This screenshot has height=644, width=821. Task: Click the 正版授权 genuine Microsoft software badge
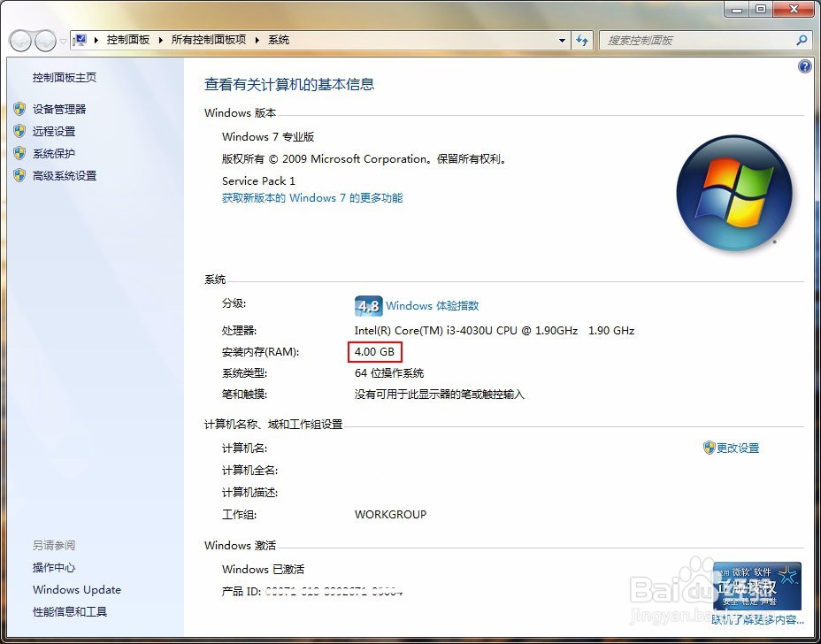pyautogui.click(x=757, y=586)
